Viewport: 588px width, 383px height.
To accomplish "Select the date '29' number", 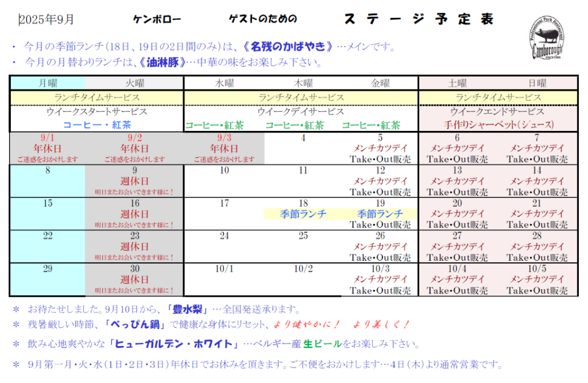I will point(48,269).
